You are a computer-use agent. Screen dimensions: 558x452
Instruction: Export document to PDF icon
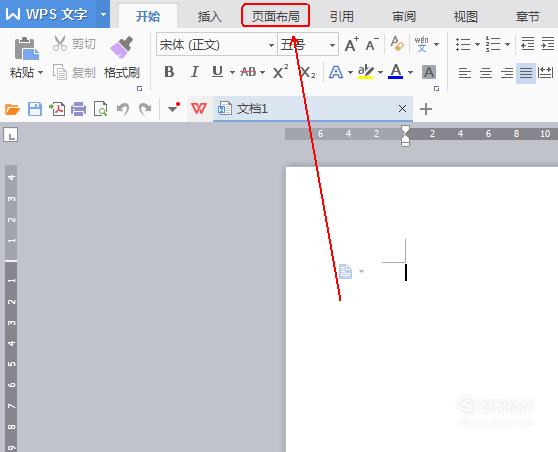[57, 109]
